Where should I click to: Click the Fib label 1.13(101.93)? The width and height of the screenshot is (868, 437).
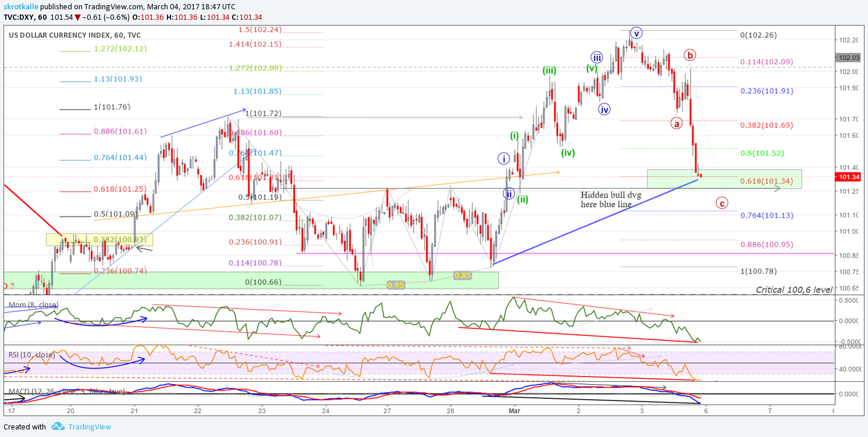pyautogui.click(x=118, y=78)
